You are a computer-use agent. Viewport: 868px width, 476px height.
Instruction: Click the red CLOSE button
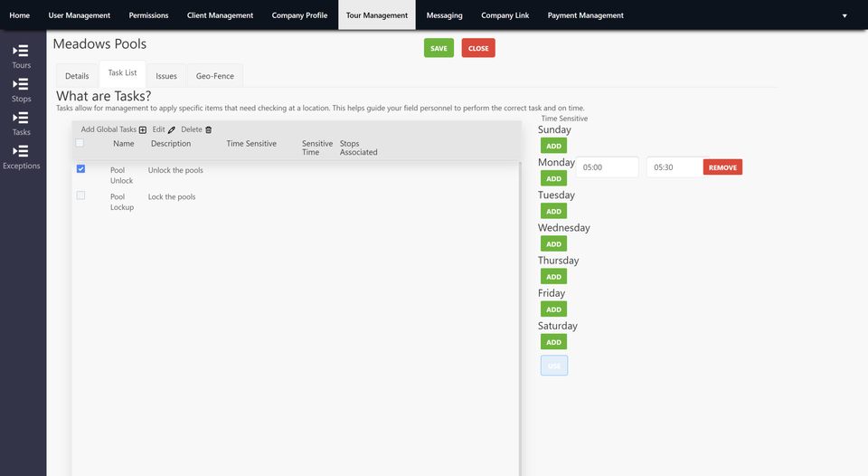point(478,48)
